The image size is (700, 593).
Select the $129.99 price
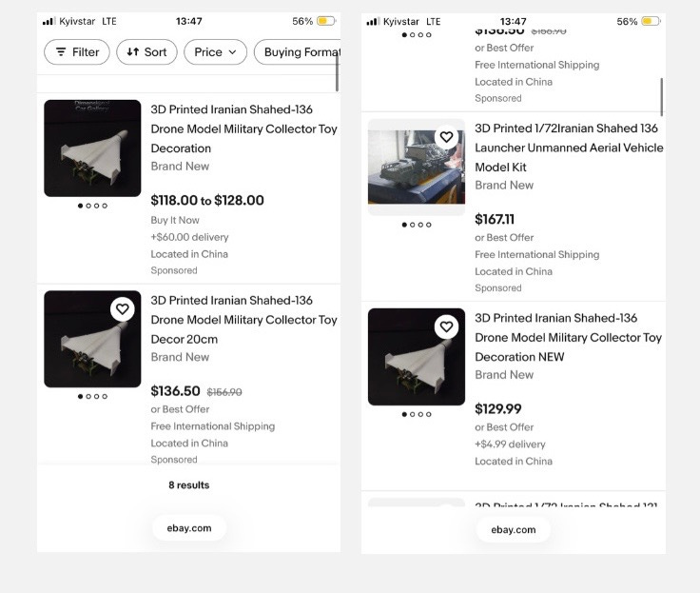(498, 409)
